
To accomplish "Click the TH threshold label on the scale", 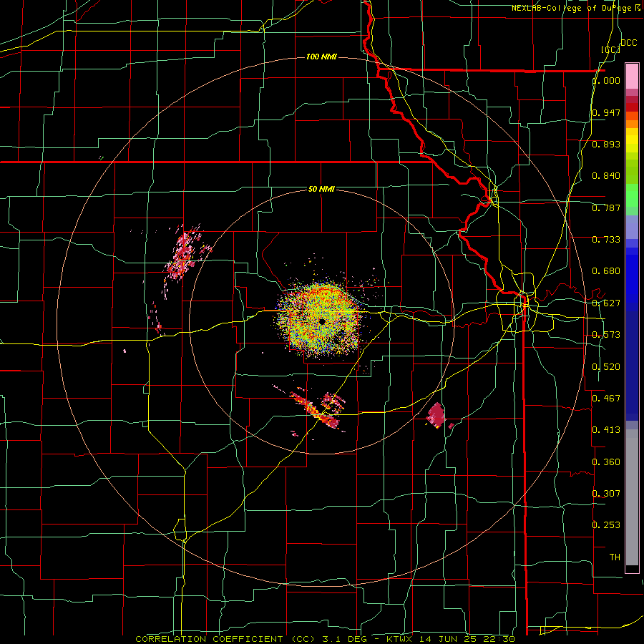I will [615, 557].
